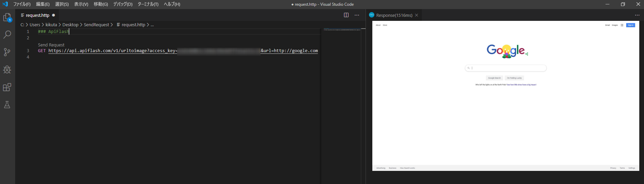The width and height of the screenshot is (644, 184).
Task: Click the request.http breadcrumb segment
Action: coord(131,25)
